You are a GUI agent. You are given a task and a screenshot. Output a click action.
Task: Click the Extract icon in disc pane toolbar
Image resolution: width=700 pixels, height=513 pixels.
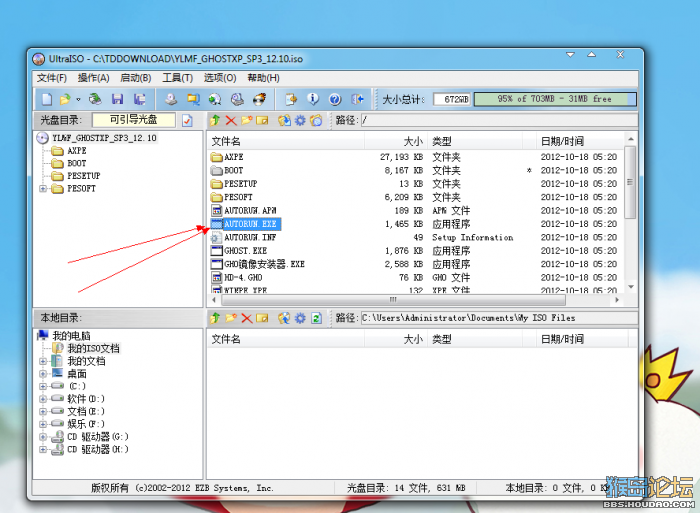pos(284,120)
